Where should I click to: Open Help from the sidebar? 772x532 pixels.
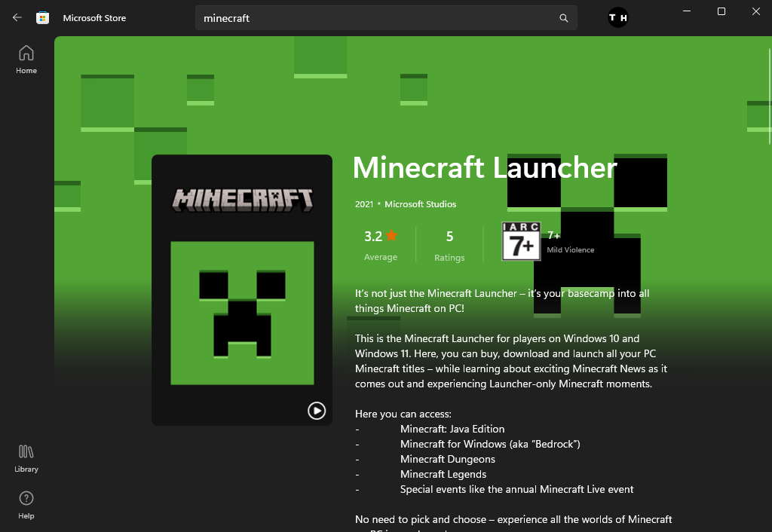pyautogui.click(x=26, y=505)
